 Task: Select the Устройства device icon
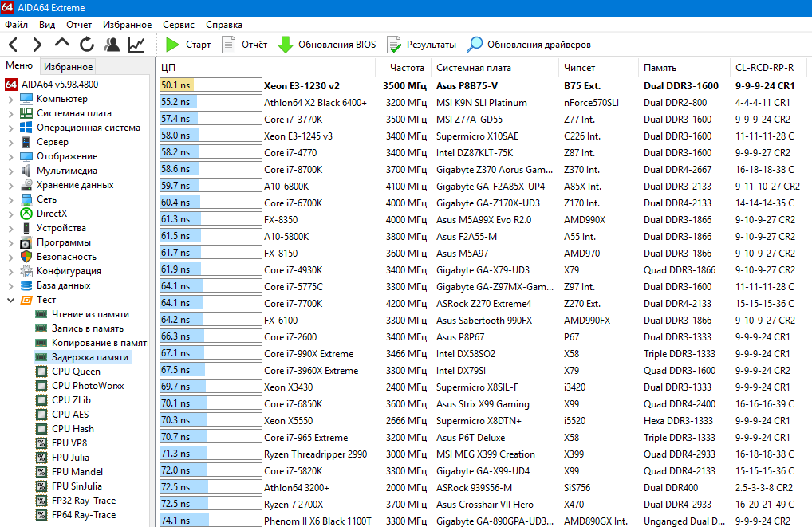click(26, 228)
